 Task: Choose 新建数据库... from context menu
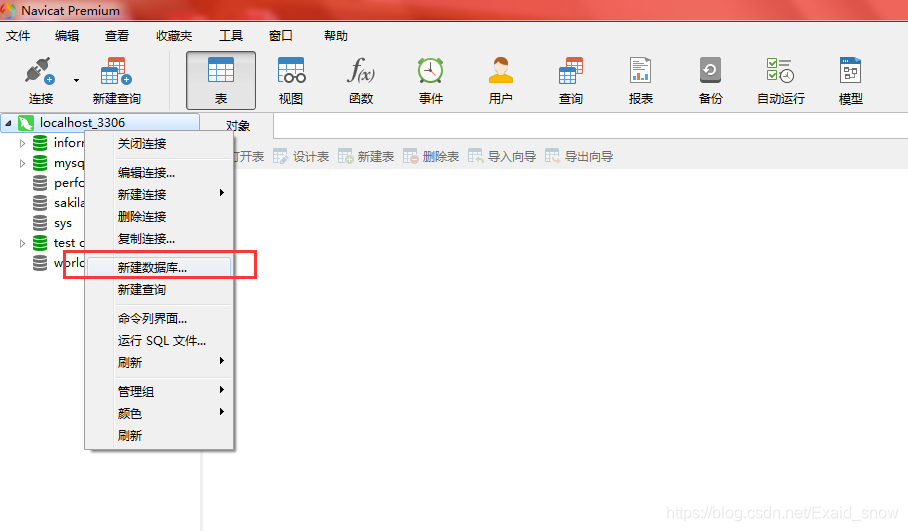point(159,268)
